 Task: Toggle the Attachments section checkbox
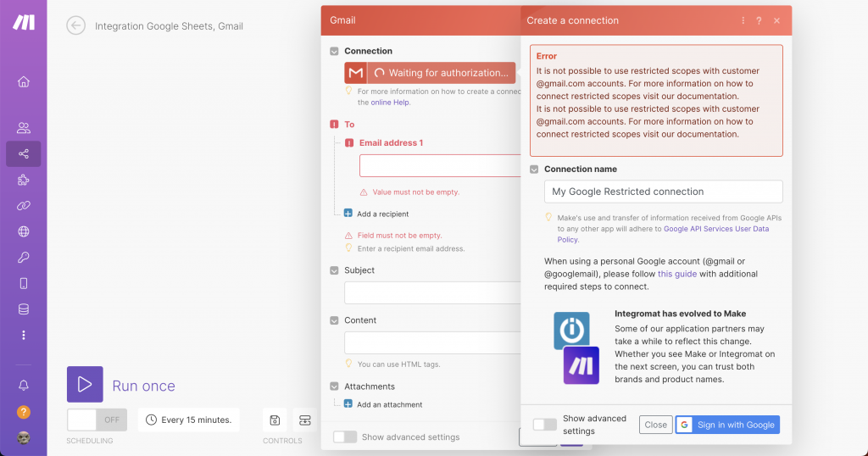point(334,386)
